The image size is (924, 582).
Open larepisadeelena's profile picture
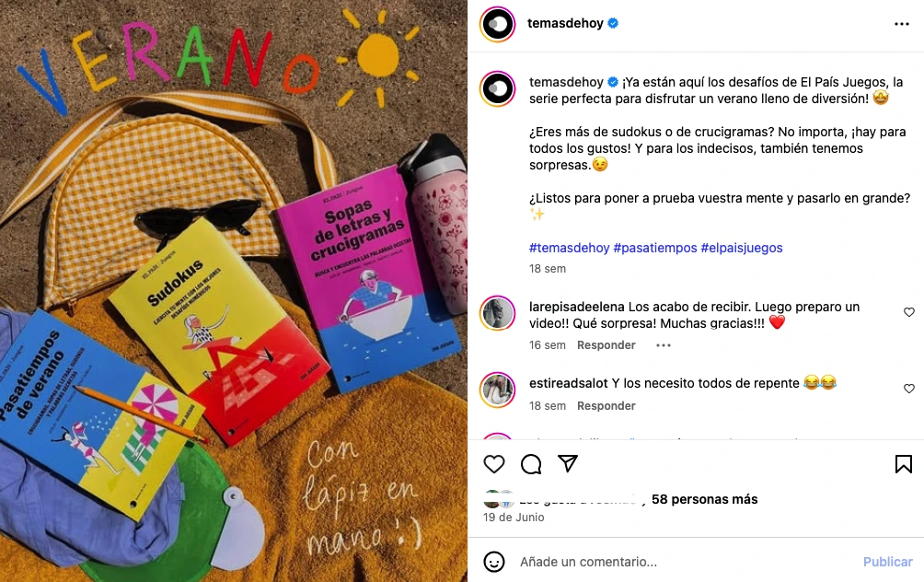click(498, 313)
